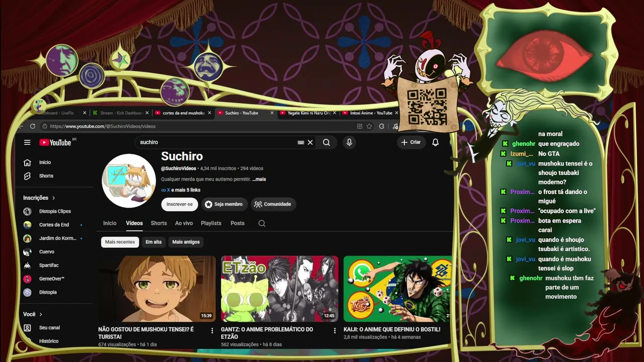
Task: Open the Kaiji video thumbnail
Action: 397,289
